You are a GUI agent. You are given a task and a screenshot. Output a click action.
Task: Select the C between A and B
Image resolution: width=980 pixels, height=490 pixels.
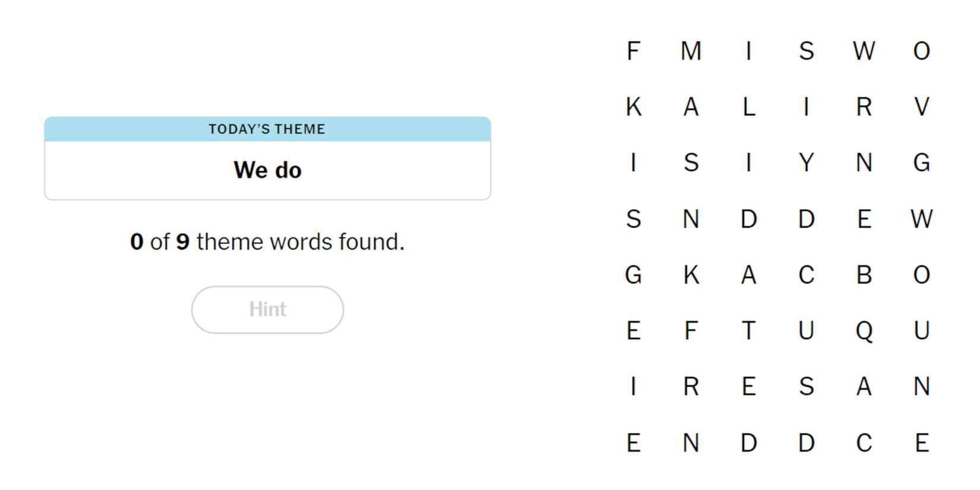pos(806,275)
